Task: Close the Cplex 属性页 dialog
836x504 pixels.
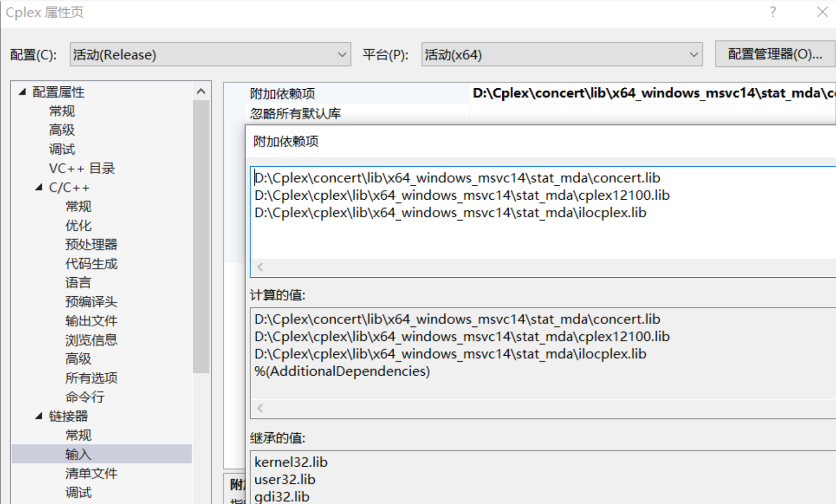Action: 822,12
